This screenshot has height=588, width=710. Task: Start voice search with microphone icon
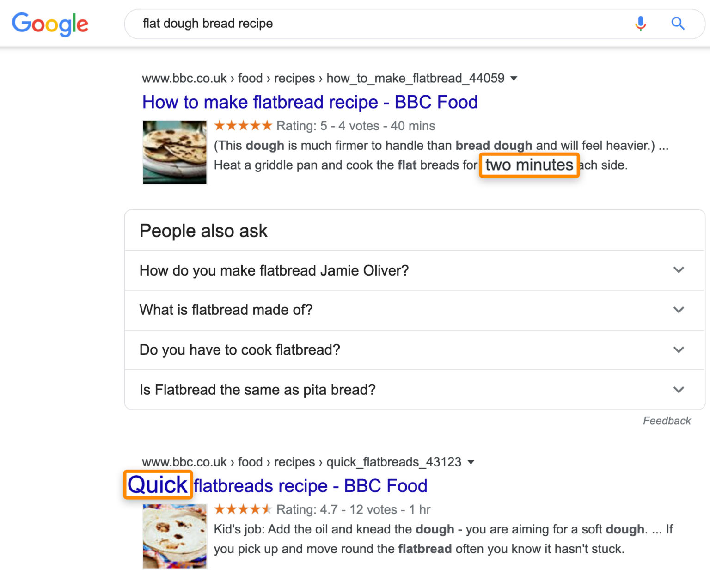tap(640, 23)
